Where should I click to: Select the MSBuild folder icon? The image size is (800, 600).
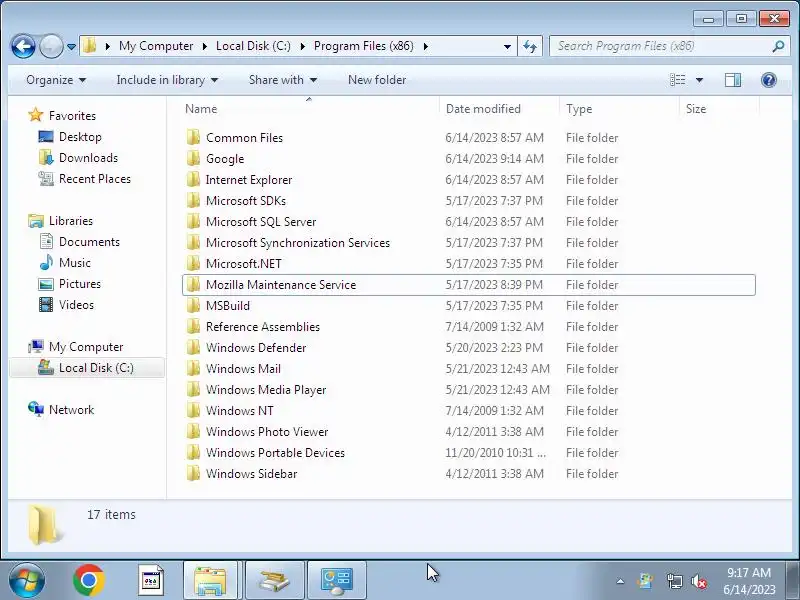click(x=193, y=305)
